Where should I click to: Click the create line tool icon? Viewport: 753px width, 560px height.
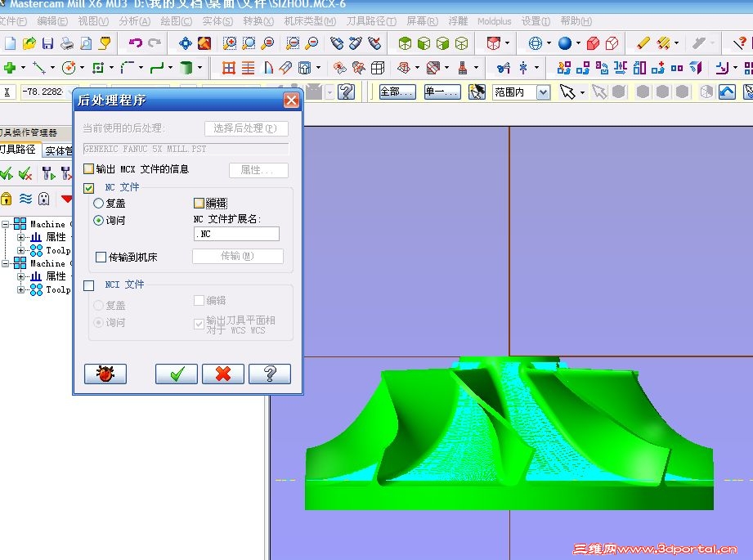click(39, 68)
